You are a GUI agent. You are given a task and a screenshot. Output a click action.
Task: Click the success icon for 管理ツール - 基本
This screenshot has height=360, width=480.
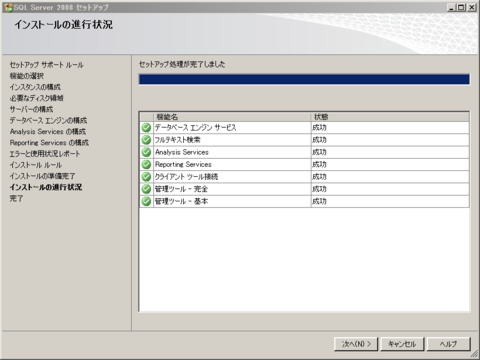(x=146, y=202)
